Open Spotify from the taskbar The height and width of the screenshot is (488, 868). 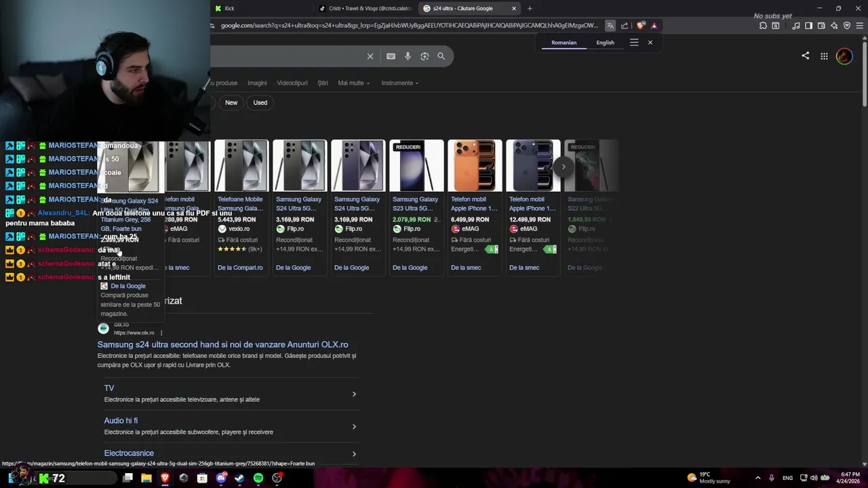258,478
